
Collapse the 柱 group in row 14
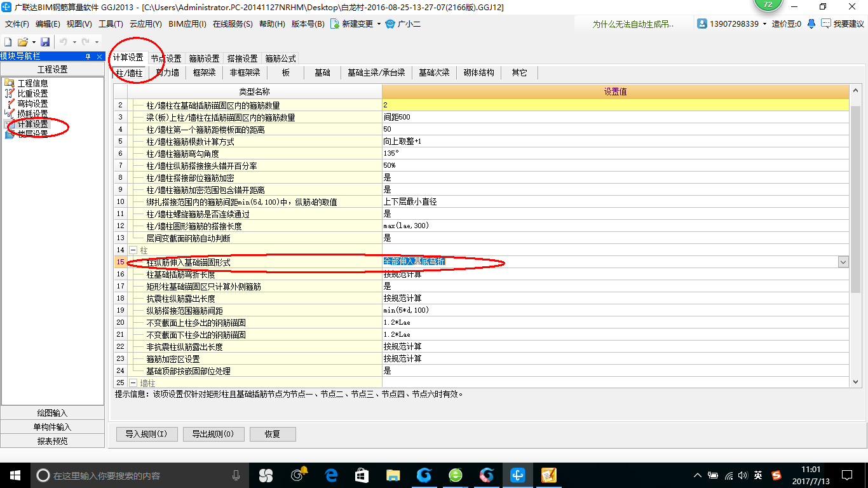[x=133, y=250]
